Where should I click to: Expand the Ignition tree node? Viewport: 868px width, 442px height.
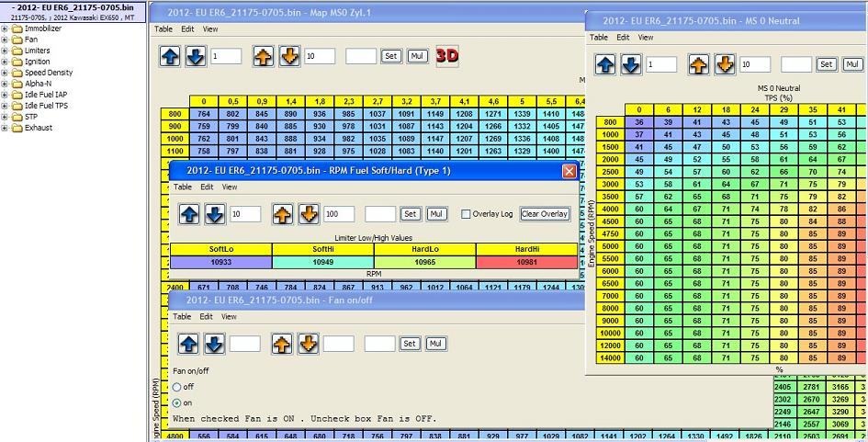pos(6,62)
